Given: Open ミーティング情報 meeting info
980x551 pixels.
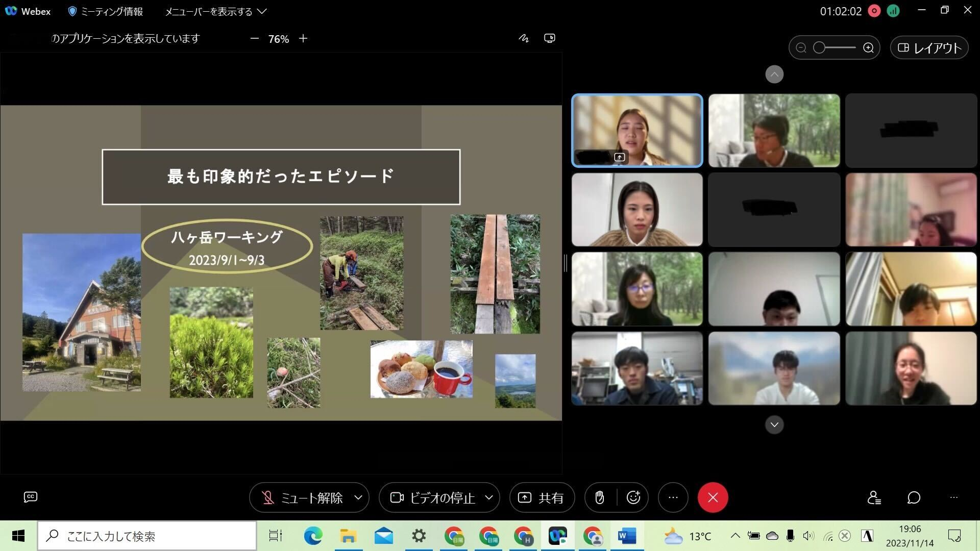Looking at the screenshot, I should pos(106,11).
